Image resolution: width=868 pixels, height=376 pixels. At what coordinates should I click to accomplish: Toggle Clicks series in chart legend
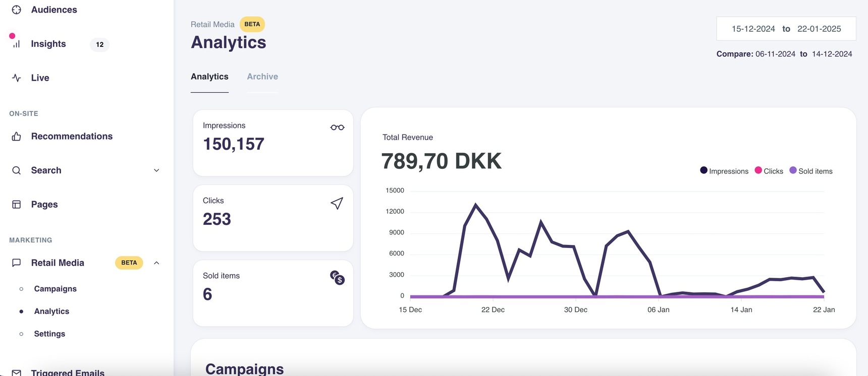[769, 171]
